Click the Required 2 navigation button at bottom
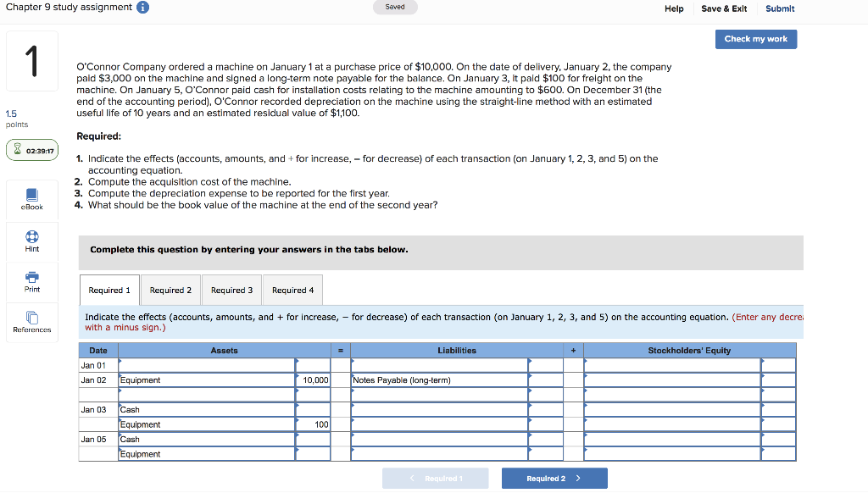The height and width of the screenshot is (493, 868). [554, 478]
